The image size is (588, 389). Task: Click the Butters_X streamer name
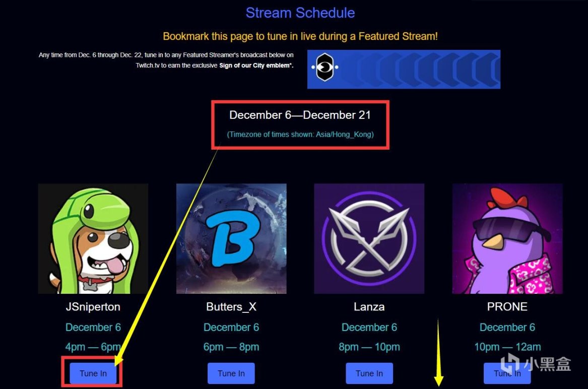pos(231,307)
